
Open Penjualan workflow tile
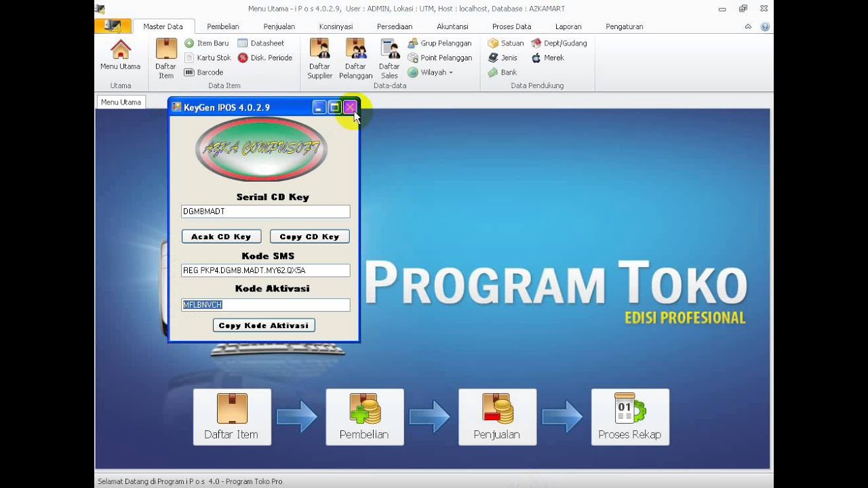[x=497, y=417]
